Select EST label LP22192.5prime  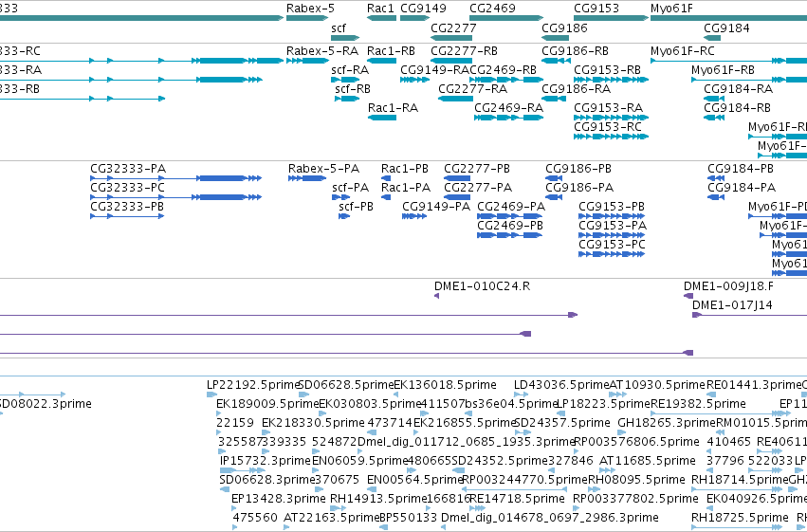252,385
